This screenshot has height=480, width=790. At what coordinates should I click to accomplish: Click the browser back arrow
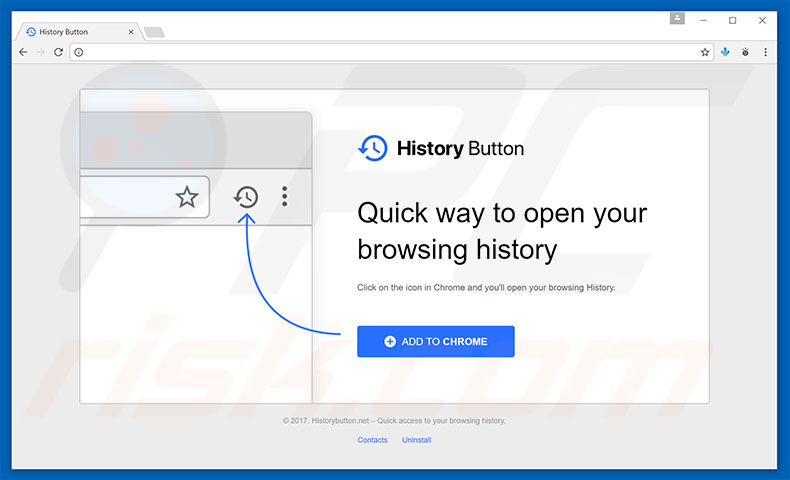[23, 52]
